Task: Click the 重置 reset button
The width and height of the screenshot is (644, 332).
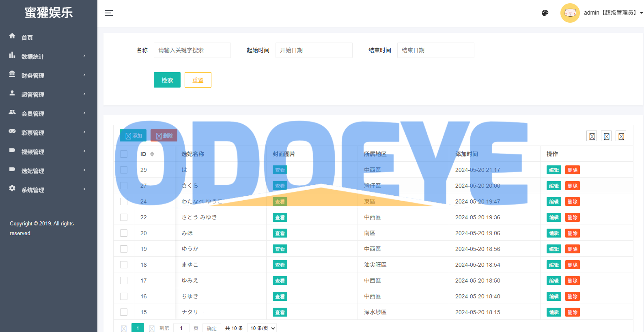Action: pos(198,80)
